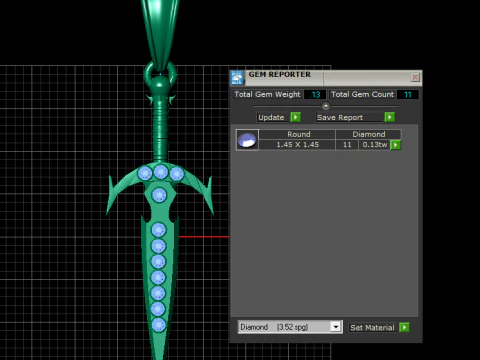Viewport: 480px width, 360px height.
Task: Click the Round shape cell
Action: [x=298, y=134]
